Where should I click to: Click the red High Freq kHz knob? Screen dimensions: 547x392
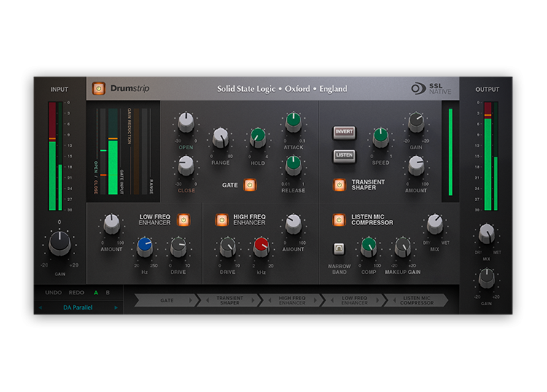pos(261,247)
